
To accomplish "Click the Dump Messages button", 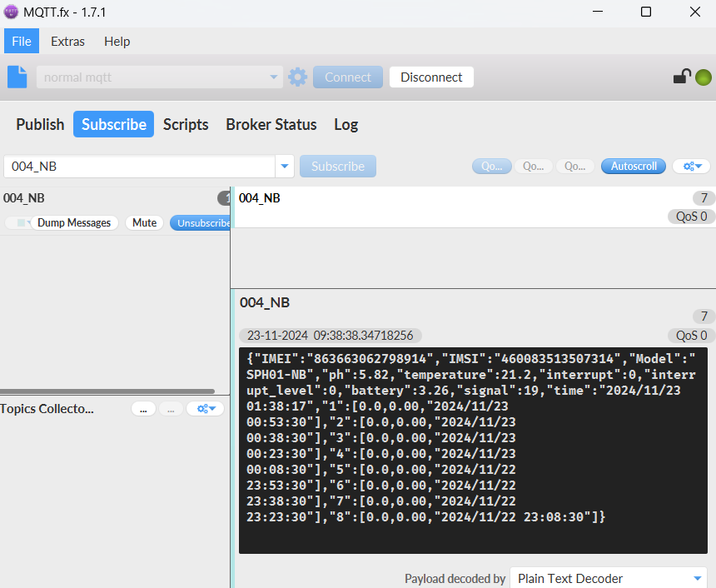I will click(74, 223).
